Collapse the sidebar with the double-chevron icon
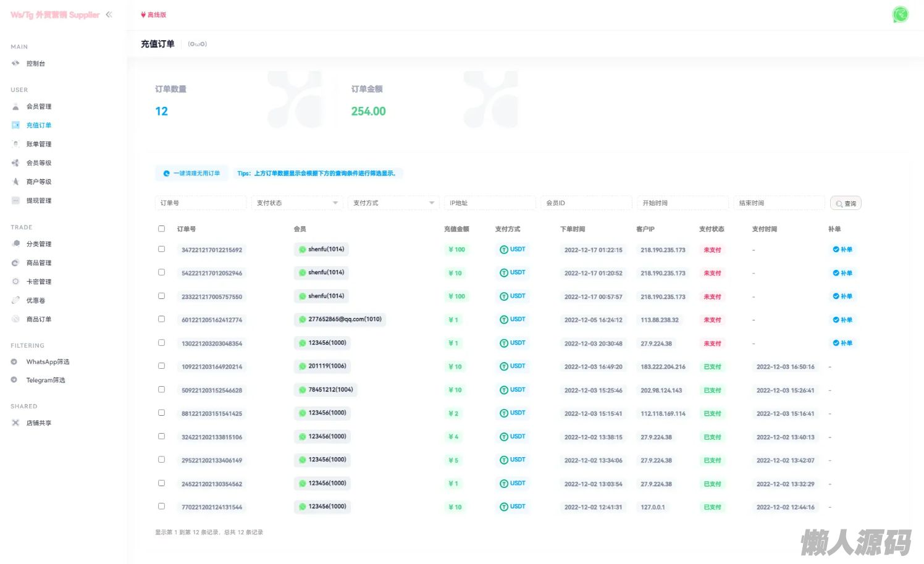924x564 pixels. click(109, 14)
